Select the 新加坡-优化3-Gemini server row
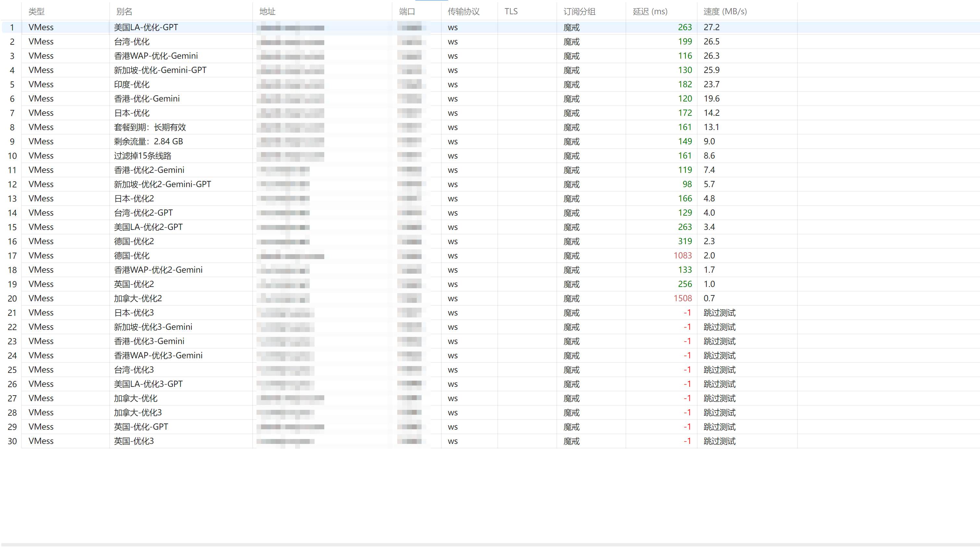Viewport: 980px width, 547px height. (490, 327)
